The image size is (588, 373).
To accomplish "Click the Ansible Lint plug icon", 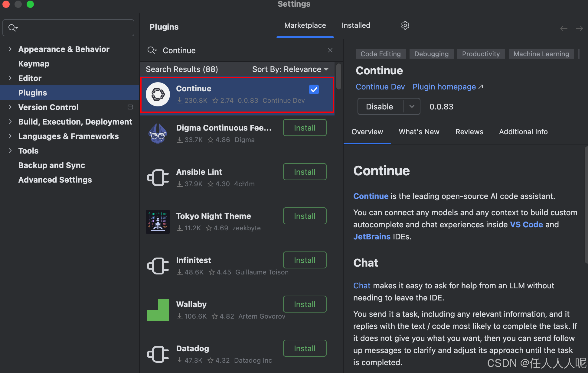I will point(158,178).
